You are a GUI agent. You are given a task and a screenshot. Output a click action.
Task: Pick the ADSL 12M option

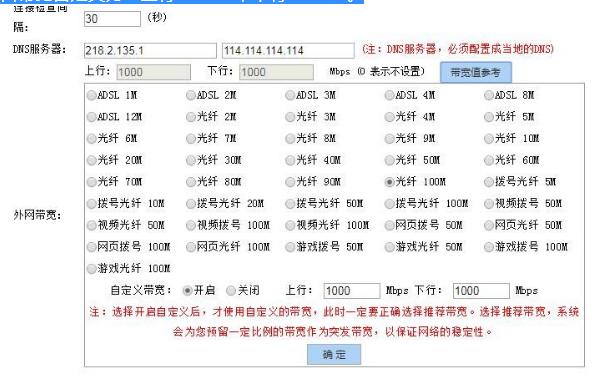91,117
